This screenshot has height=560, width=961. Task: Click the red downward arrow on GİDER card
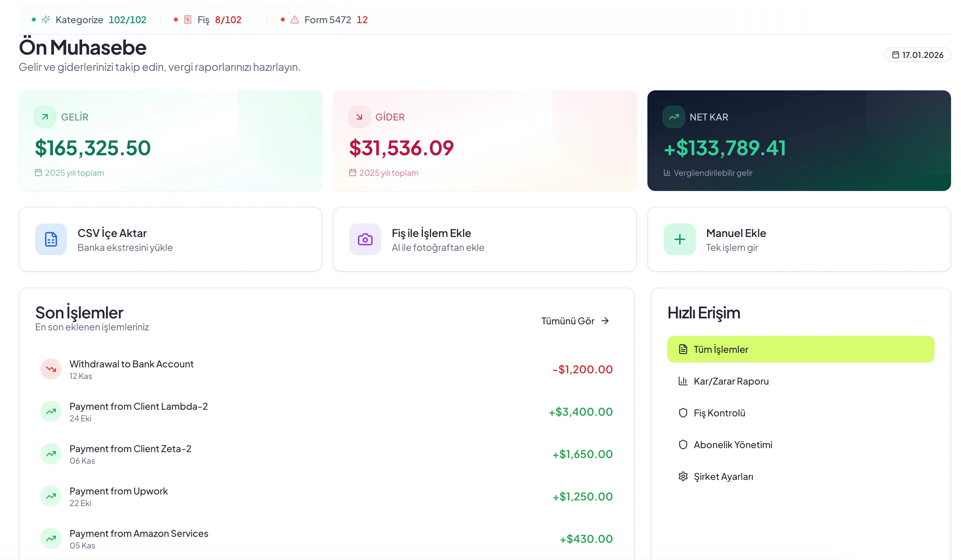(359, 117)
